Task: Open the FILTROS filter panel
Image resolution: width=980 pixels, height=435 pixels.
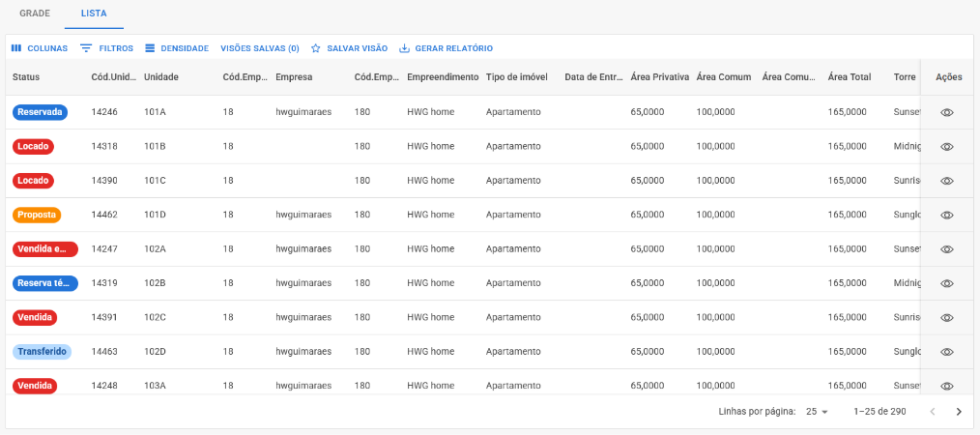Action: tap(107, 48)
